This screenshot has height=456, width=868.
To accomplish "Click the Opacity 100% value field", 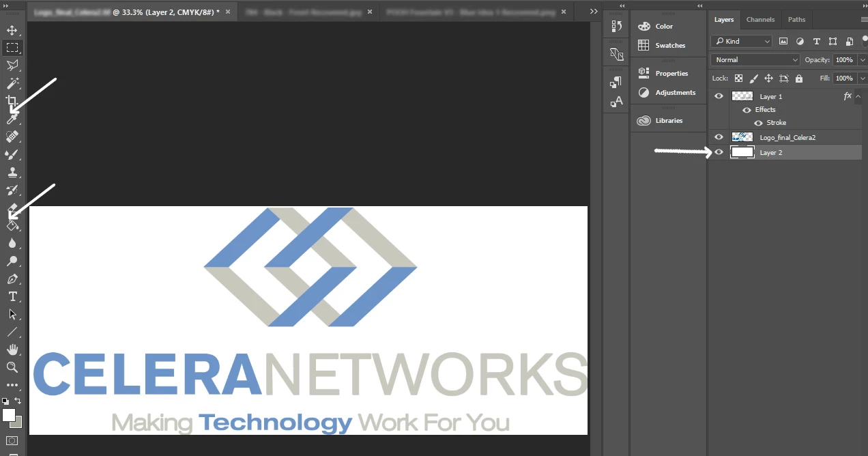I will (x=844, y=60).
